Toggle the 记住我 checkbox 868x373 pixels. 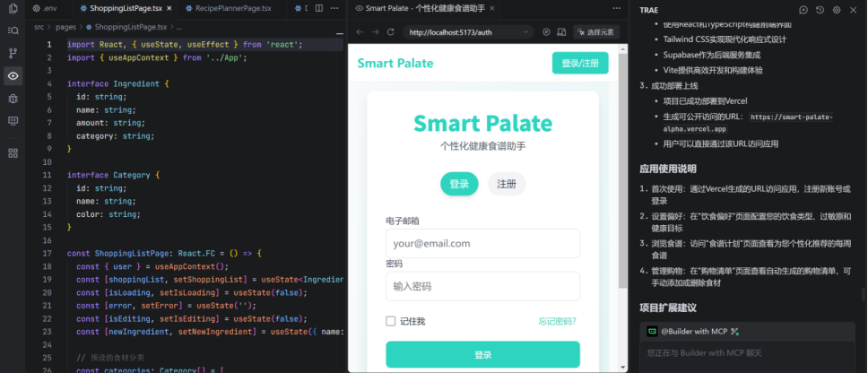coord(390,322)
